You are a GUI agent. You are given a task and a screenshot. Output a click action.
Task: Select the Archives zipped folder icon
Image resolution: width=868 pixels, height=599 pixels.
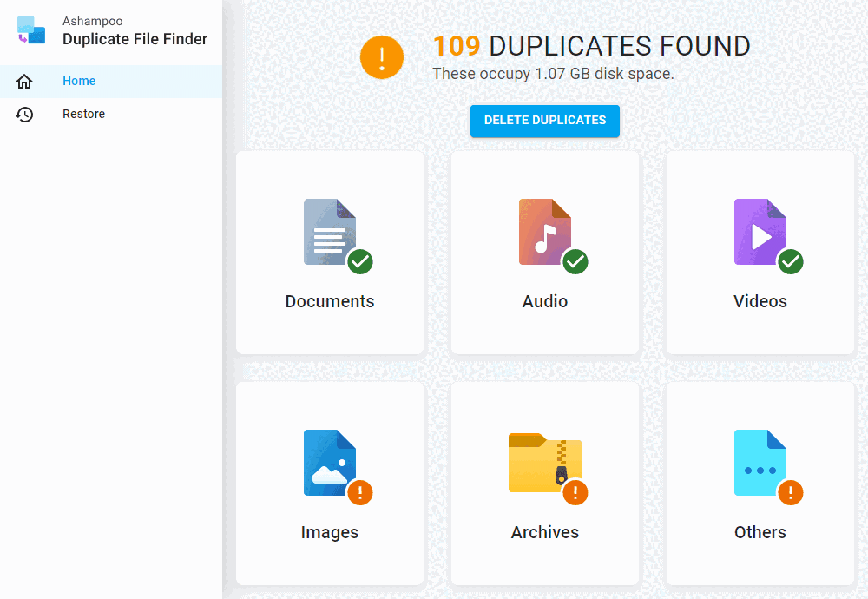pos(545,463)
